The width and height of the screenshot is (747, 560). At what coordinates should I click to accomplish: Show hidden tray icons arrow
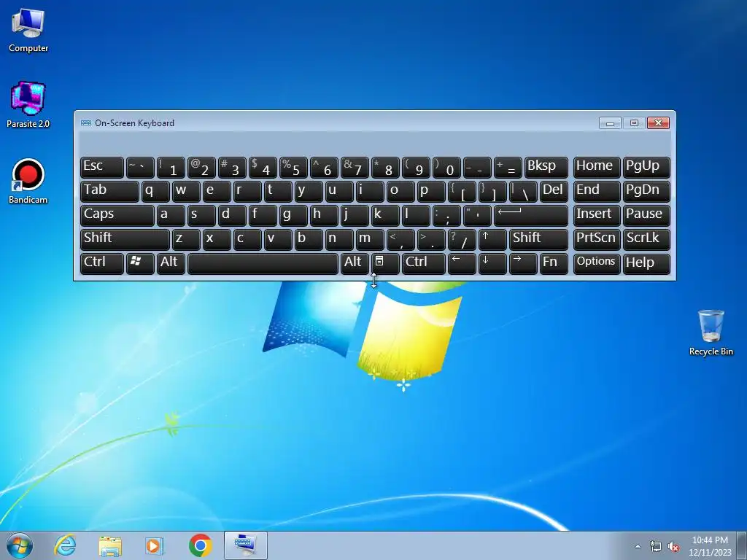pyautogui.click(x=638, y=546)
